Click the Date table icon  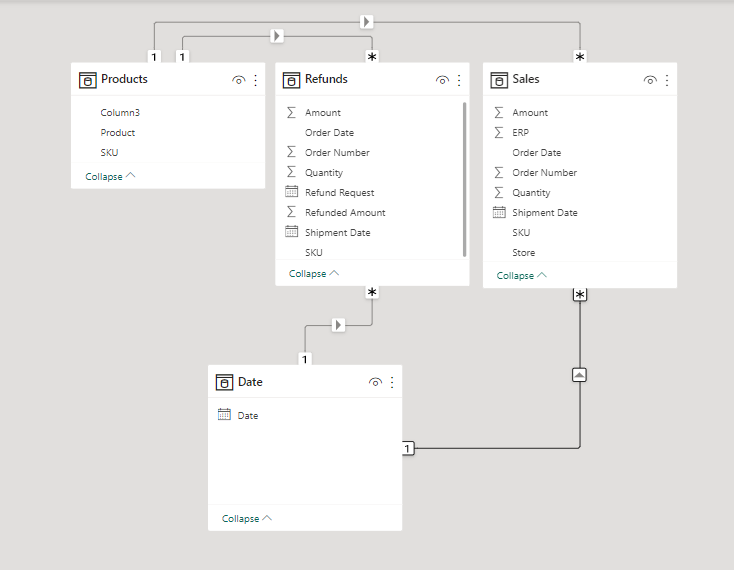[x=224, y=382]
